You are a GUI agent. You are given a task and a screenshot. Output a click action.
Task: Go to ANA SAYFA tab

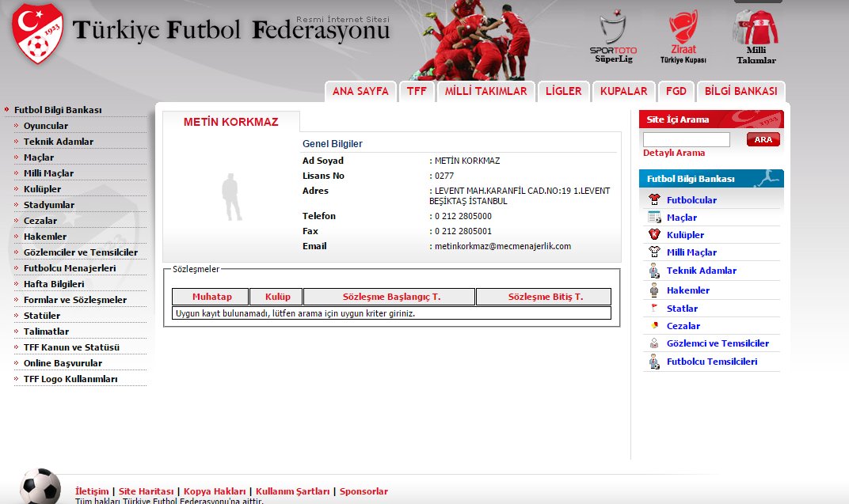coord(360,92)
